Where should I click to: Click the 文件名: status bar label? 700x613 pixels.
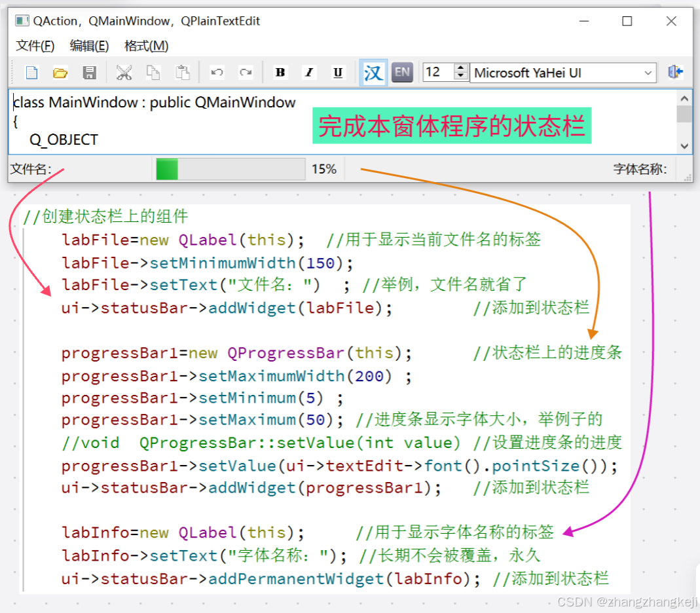(x=31, y=169)
